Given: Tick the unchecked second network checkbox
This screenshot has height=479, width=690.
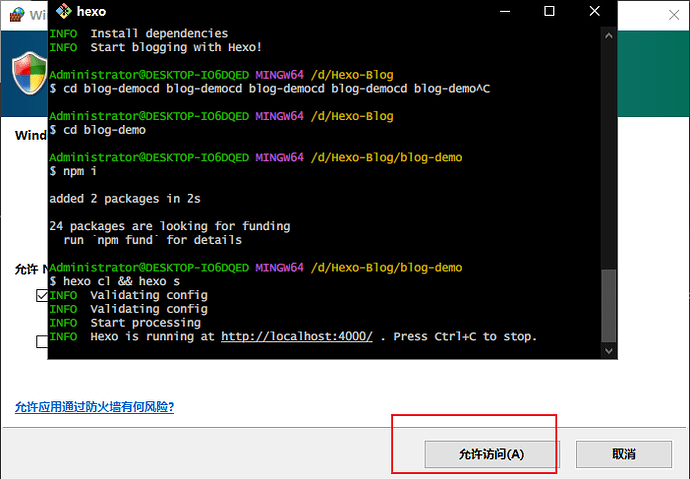Looking at the screenshot, I should pyautogui.click(x=42, y=341).
